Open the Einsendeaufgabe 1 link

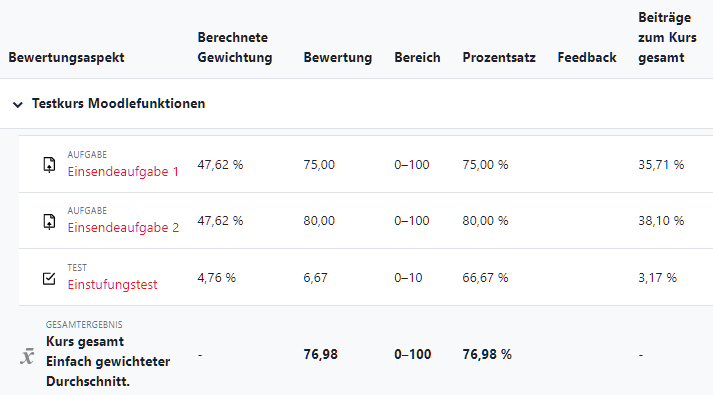[123, 171]
